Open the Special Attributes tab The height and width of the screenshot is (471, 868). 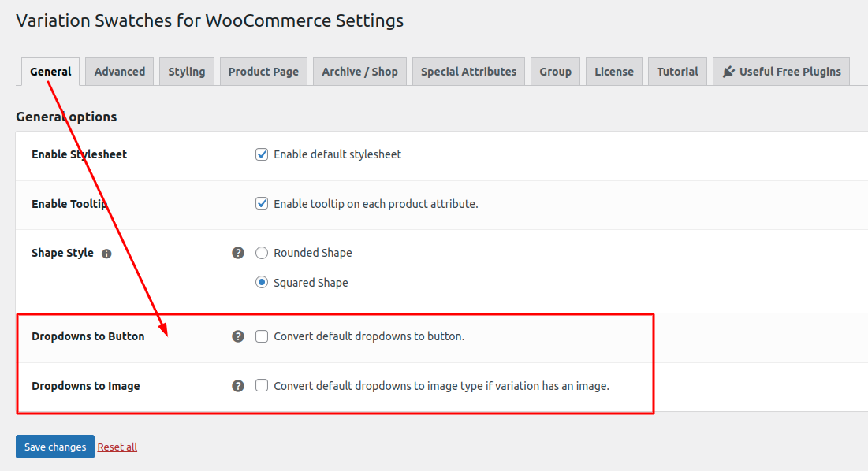tap(468, 72)
